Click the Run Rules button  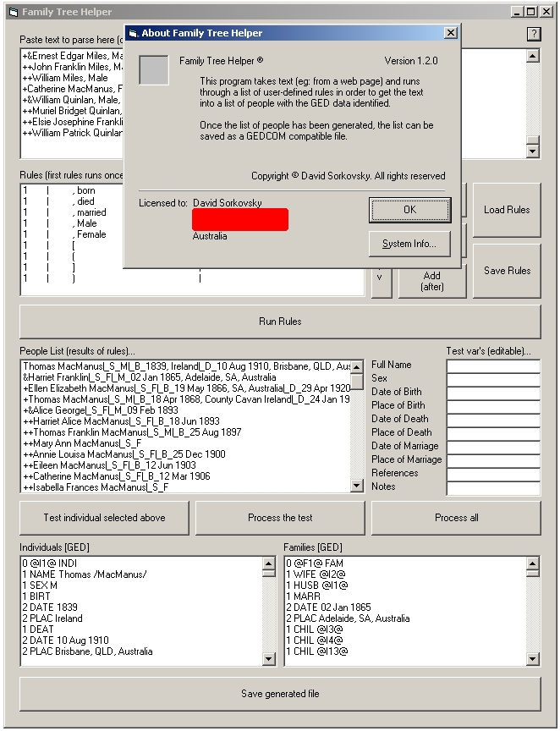click(280, 322)
